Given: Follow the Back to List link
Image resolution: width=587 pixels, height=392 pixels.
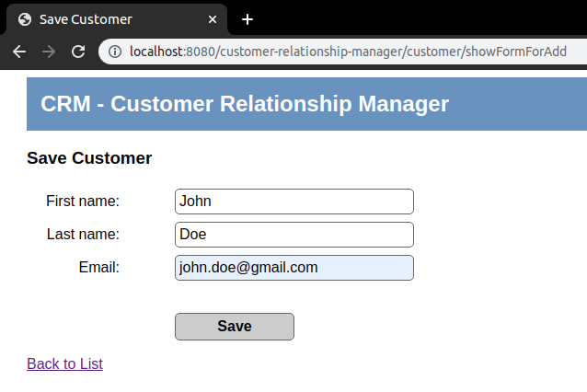Looking at the screenshot, I should click(64, 363).
